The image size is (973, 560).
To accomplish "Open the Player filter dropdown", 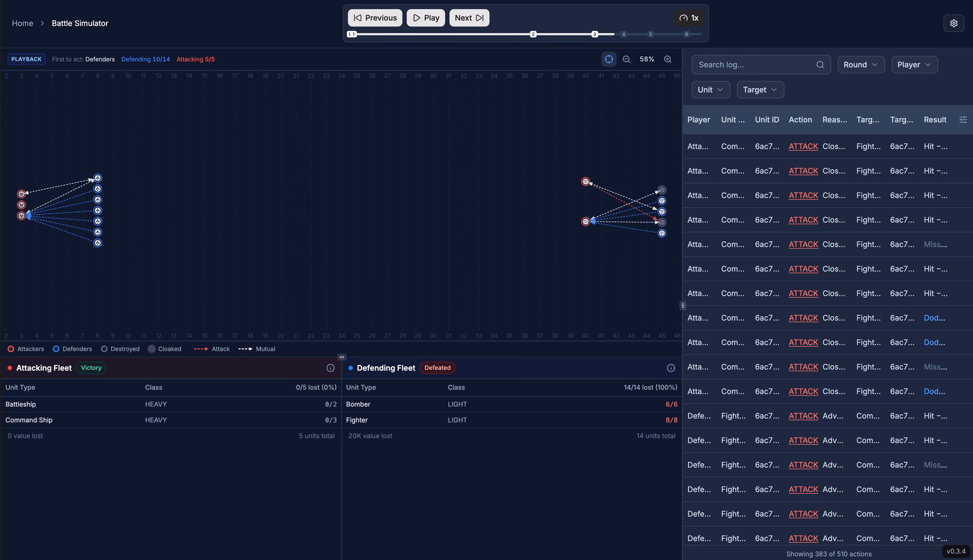I will (x=915, y=65).
